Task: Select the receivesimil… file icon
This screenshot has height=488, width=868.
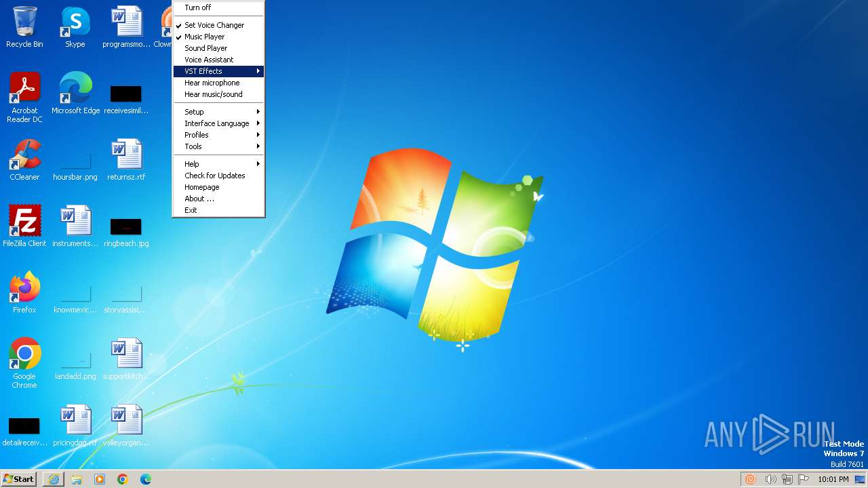Action: pos(126,98)
